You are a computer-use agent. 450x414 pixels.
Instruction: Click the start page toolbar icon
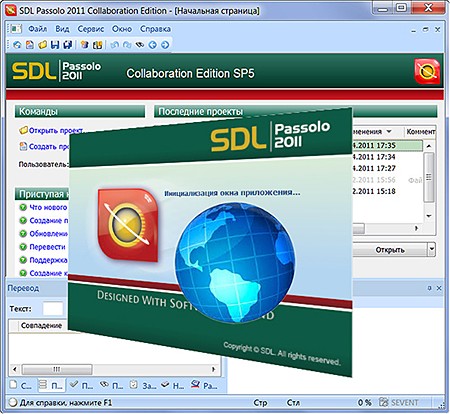point(17,45)
